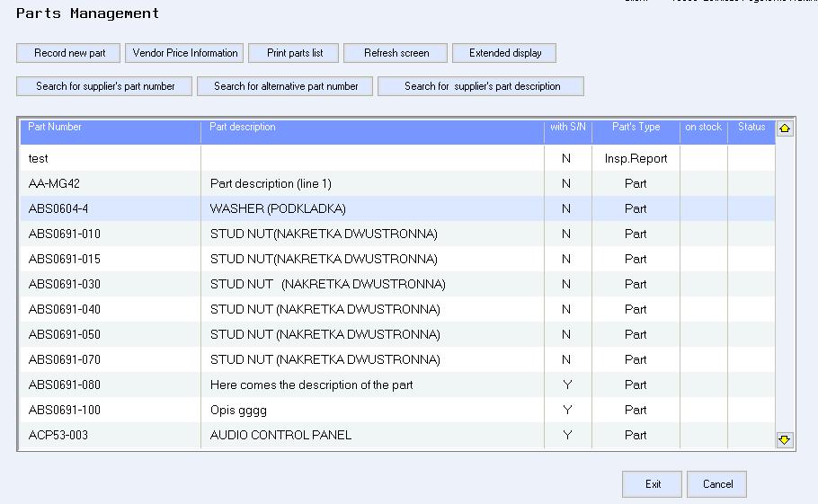Click the N serial flag for AA-MG42

(566, 183)
